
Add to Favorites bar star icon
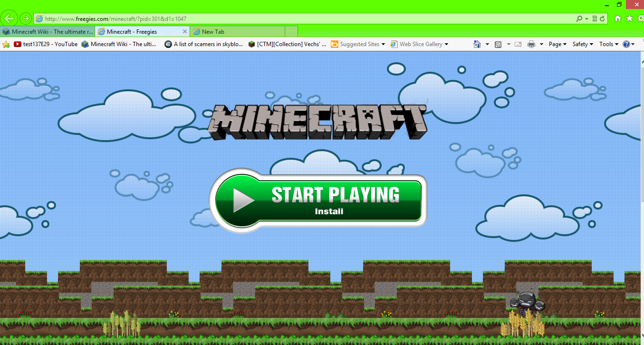tap(6, 44)
